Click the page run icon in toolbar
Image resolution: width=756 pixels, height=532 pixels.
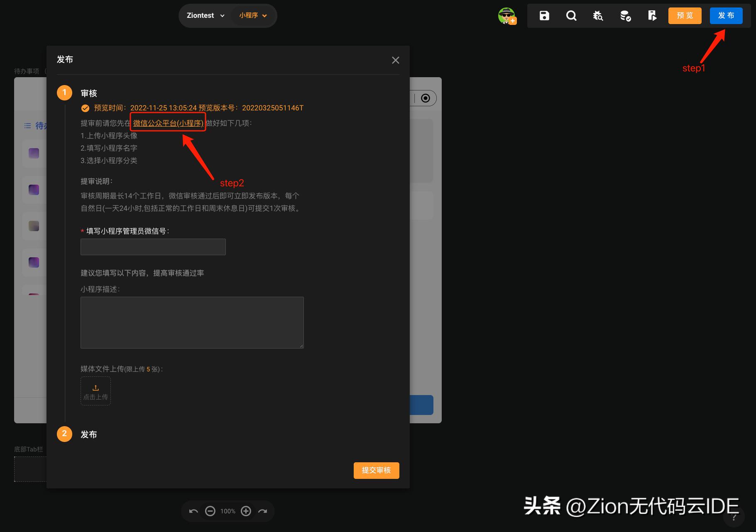pyautogui.click(x=652, y=15)
